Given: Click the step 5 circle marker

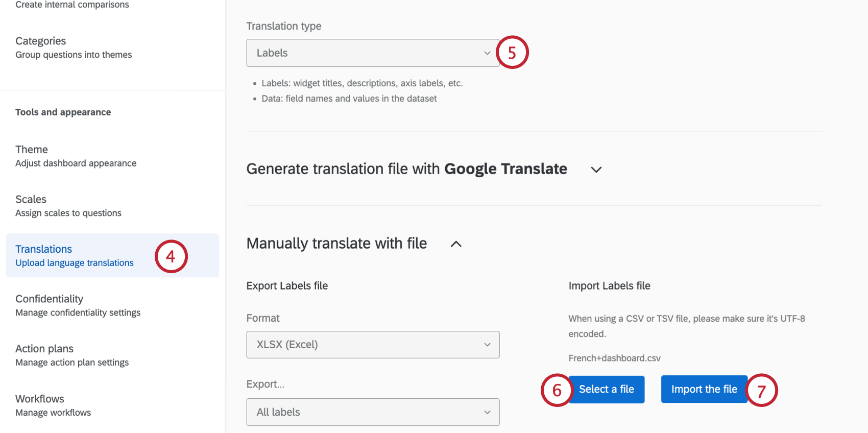Looking at the screenshot, I should [x=512, y=53].
